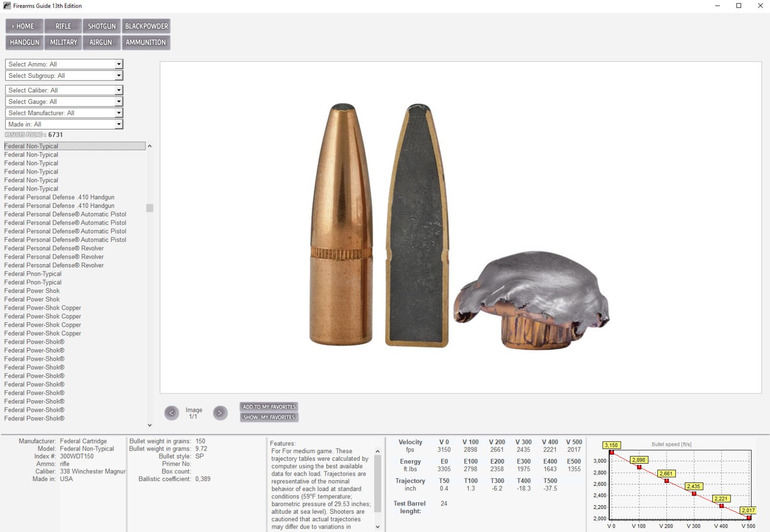Select first Federal Power-Shok® entry
This screenshot has height=532, width=770.
pyautogui.click(x=34, y=342)
